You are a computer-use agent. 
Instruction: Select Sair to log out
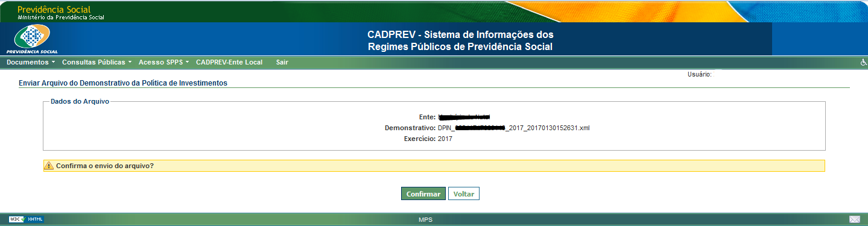pyautogui.click(x=282, y=62)
